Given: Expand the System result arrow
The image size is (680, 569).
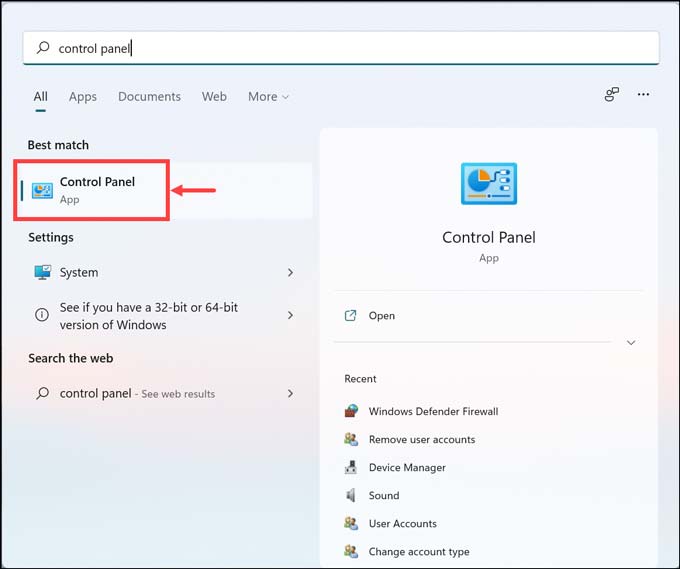Looking at the screenshot, I should click(290, 272).
